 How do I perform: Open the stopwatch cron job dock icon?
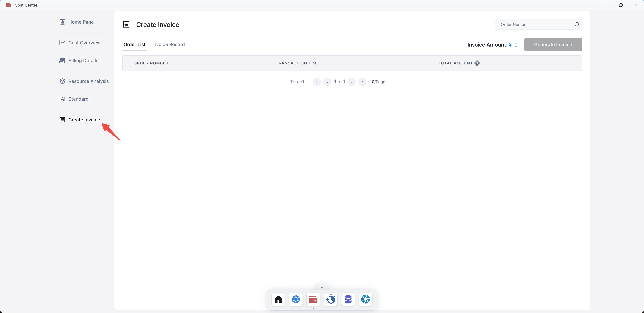[331, 299]
